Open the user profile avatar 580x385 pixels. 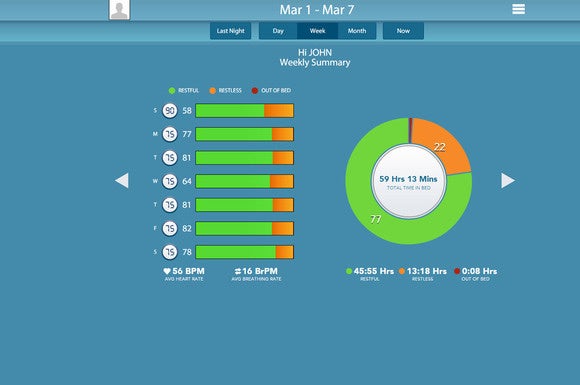tap(119, 9)
